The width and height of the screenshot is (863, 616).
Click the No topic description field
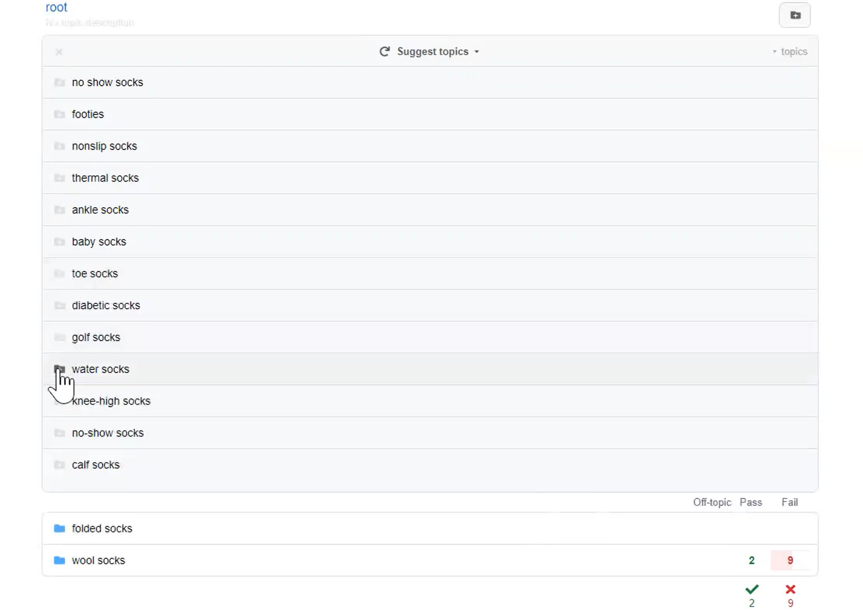click(89, 23)
